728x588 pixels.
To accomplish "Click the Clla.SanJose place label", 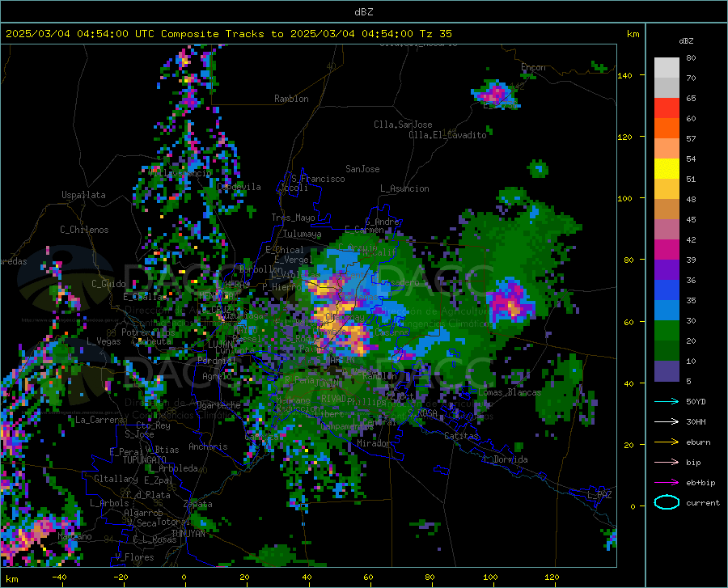I will (x=403, y=125).
